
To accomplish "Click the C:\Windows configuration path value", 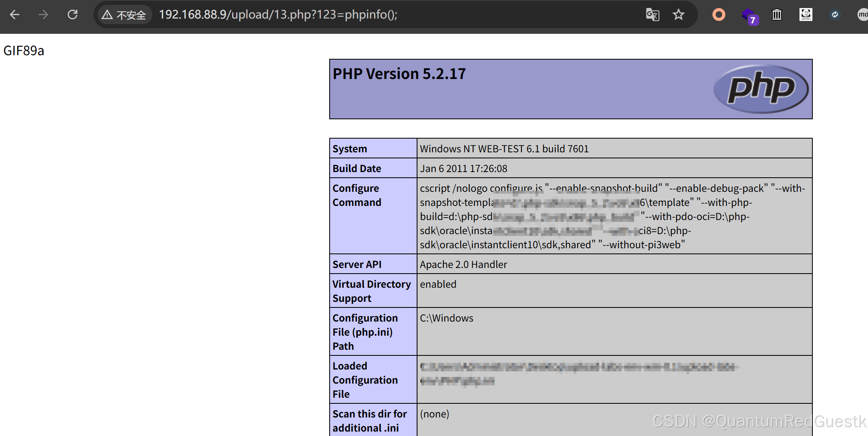I will coord(446,318).
